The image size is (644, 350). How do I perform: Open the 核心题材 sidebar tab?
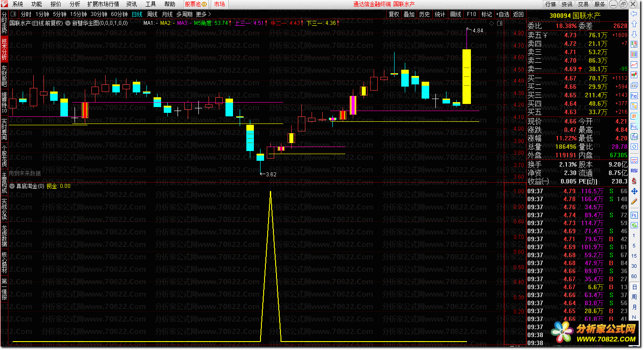coord(4,262)
